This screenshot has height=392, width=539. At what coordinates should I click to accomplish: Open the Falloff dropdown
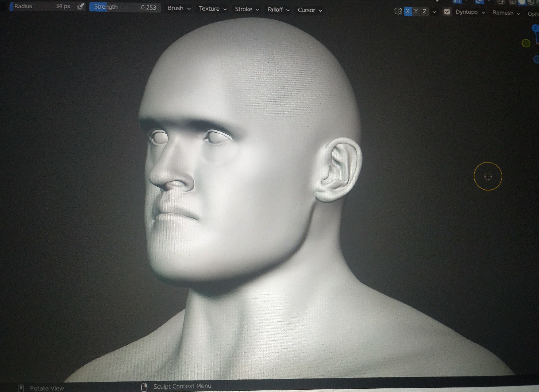278,10
